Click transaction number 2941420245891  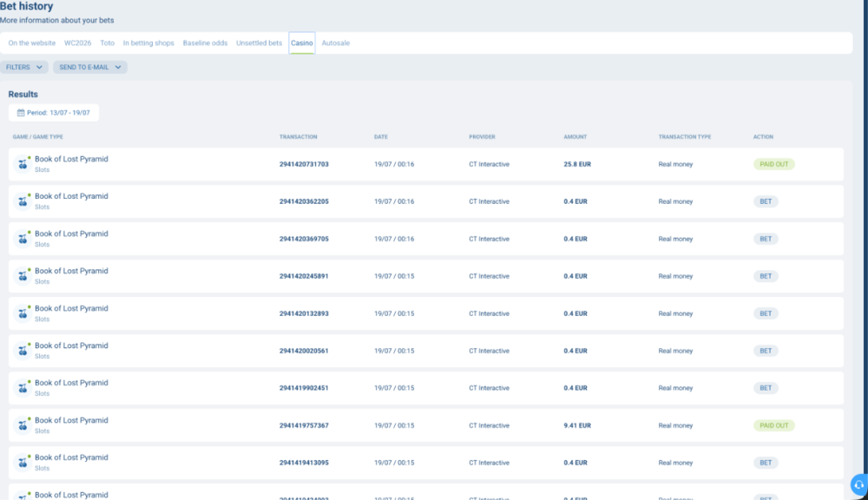[304, 276]
